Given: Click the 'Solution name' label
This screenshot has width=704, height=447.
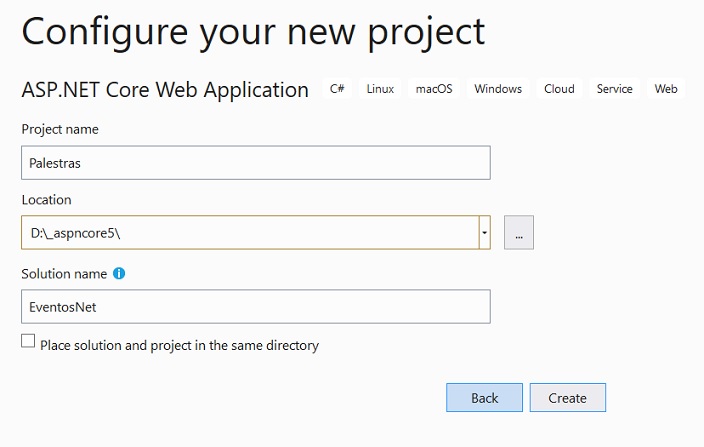Looking at the screenshot, I should coord(64,273).
